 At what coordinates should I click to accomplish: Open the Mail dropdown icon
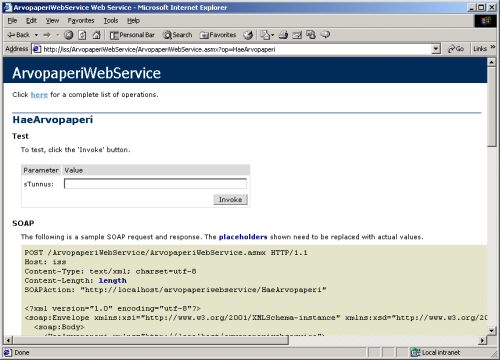tap(267, 35)
